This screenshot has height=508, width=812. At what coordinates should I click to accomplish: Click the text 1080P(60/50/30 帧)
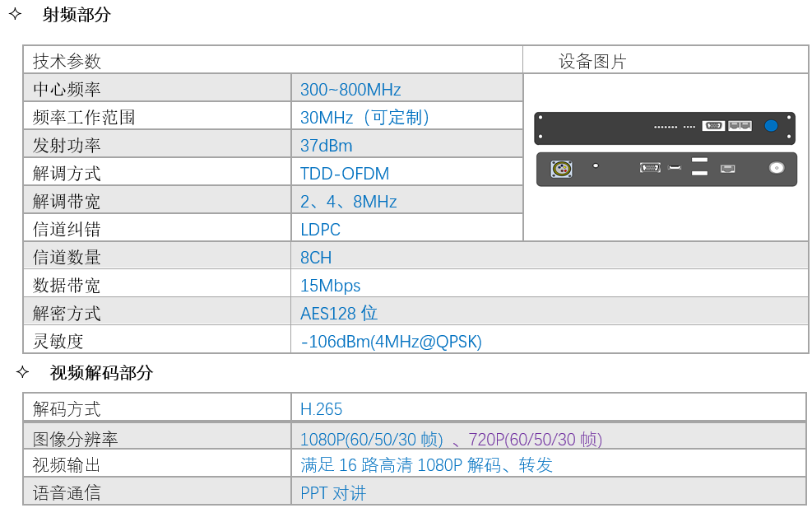click(372, 439)
